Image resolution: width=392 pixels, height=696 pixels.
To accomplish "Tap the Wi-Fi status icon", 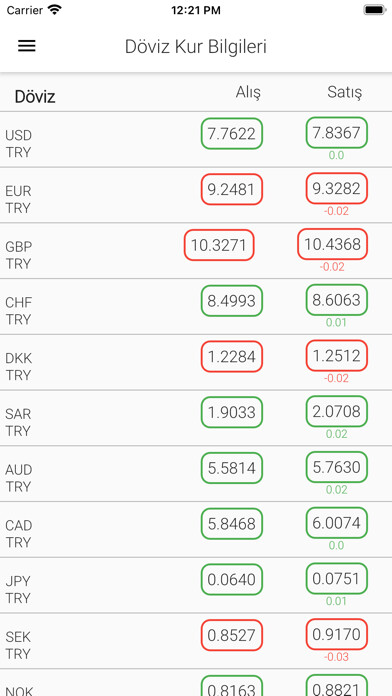I will coord(55,10).
